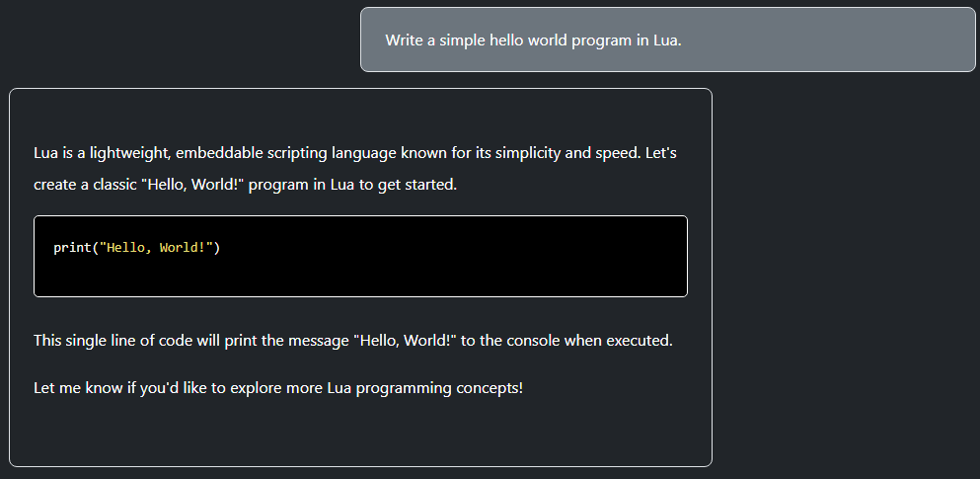Screen dimensions: 980x479
Task: Click the word "classic" in the intro paragraph
Action: [x=113, y=185]
